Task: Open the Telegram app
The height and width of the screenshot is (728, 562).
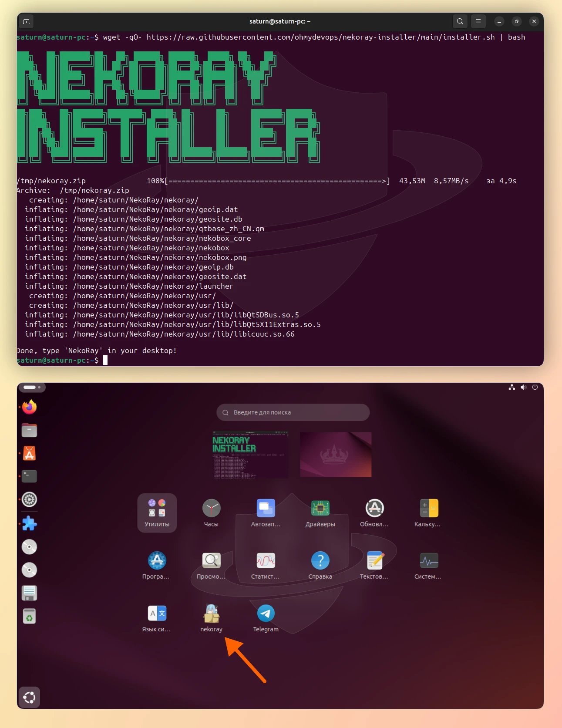Action: (x=266, y=614)
